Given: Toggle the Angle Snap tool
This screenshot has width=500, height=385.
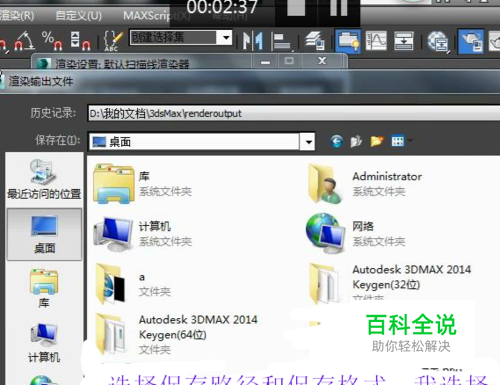Looking at the screenshot, I should [x=24, y=41].
